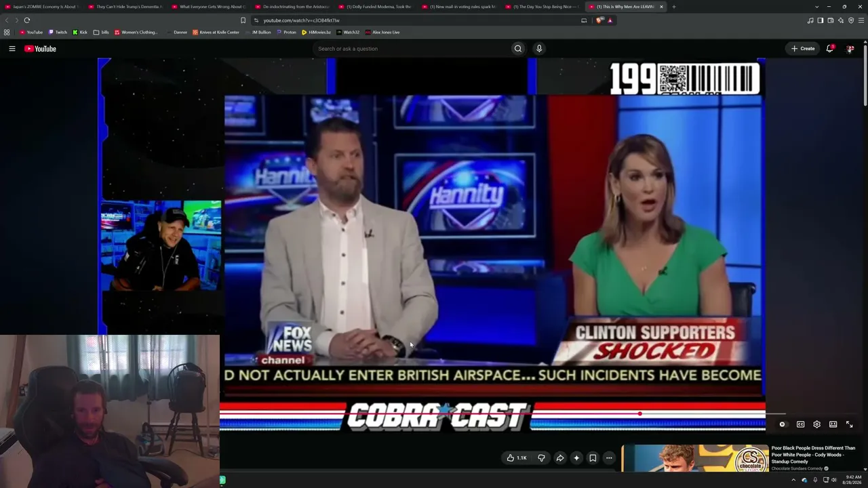Open Leo AI sparkle icon in toolbar

(x=841, y=20)
